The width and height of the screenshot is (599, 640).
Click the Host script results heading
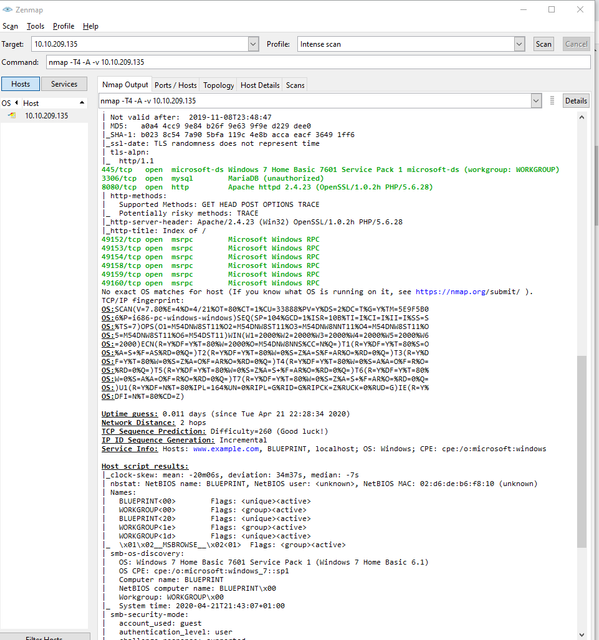[145, 466]
